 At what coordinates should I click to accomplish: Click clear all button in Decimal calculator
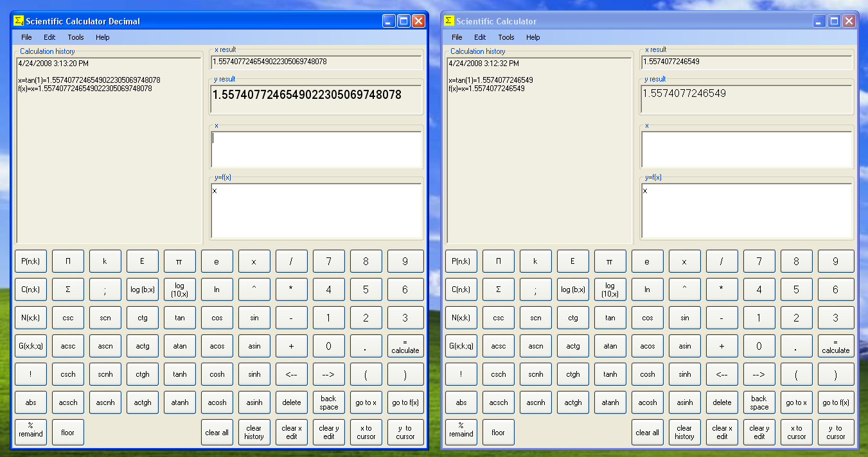217,433
